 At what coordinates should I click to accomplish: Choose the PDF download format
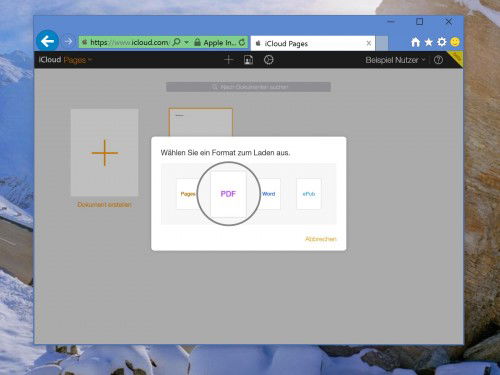[228, 194]
